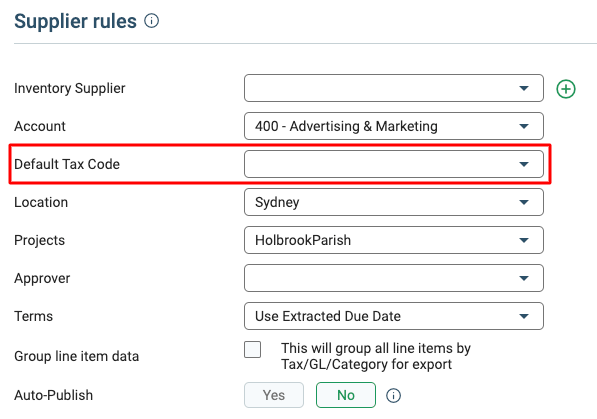Viewport: 597px width, 419px height.
Task: Click the empty Inventory Supplier field
Action: 394,88
